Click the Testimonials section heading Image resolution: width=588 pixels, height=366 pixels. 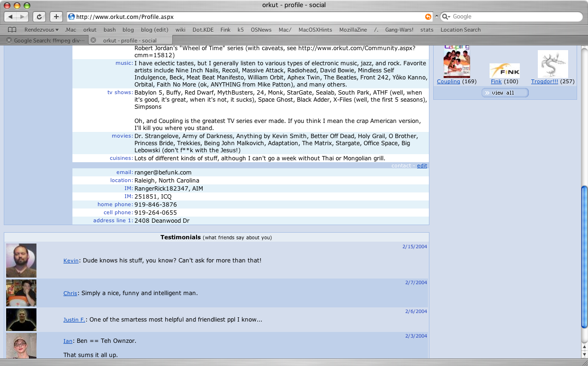(x=180, y=237)
